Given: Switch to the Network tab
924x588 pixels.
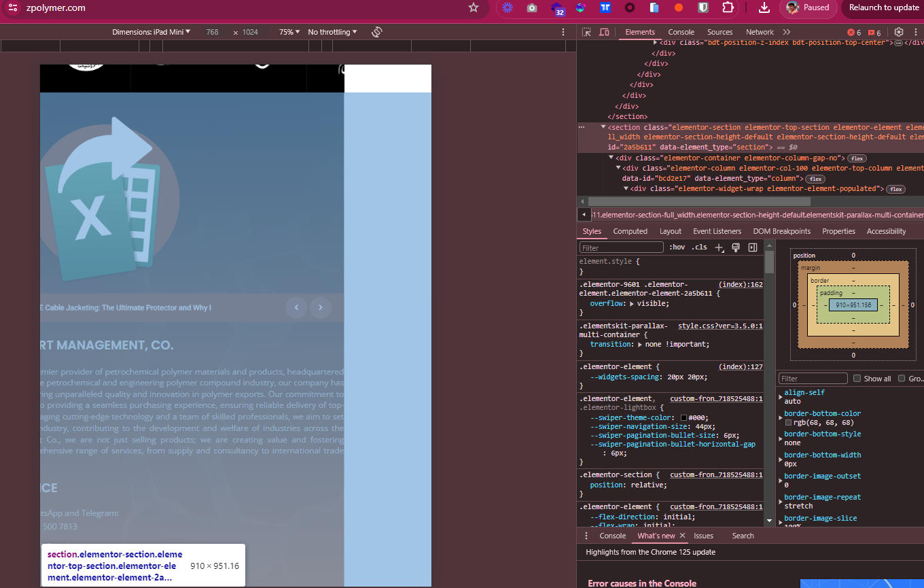Looking at the screenshot, I should 760,32.
